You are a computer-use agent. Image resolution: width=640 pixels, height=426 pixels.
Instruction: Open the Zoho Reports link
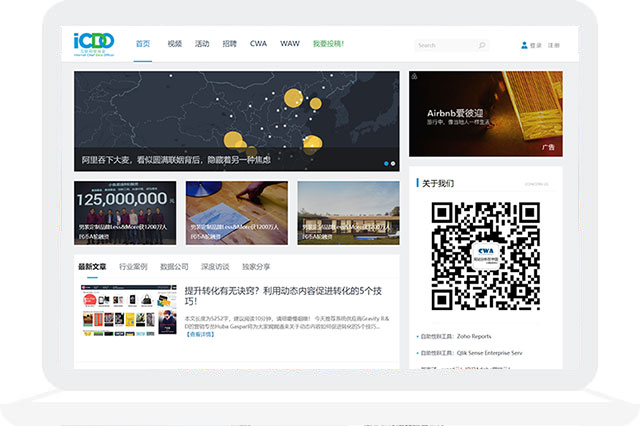(456, 336)
